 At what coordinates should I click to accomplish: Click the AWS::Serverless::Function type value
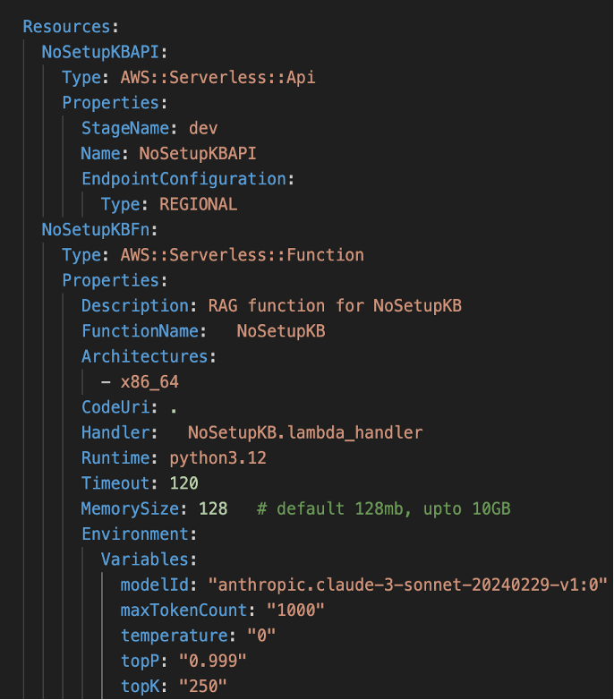click(242, 255)
